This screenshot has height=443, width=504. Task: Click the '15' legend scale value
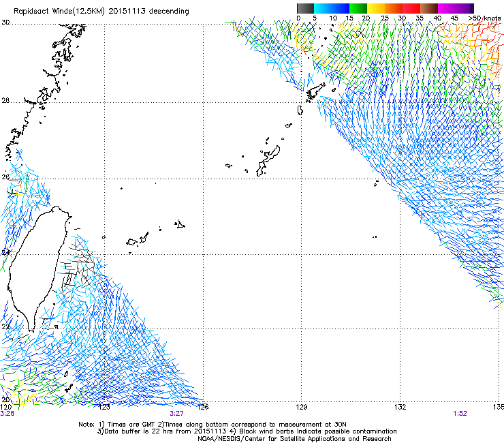[349, 18]
